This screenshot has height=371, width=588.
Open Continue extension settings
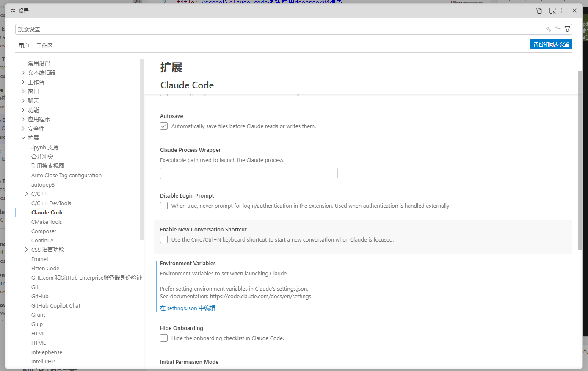(42, 240)
